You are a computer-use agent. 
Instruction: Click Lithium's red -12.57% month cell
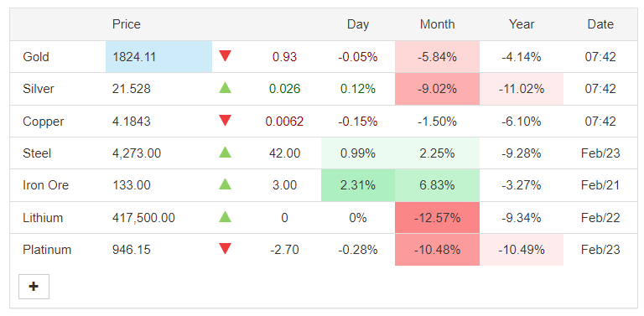437,217
